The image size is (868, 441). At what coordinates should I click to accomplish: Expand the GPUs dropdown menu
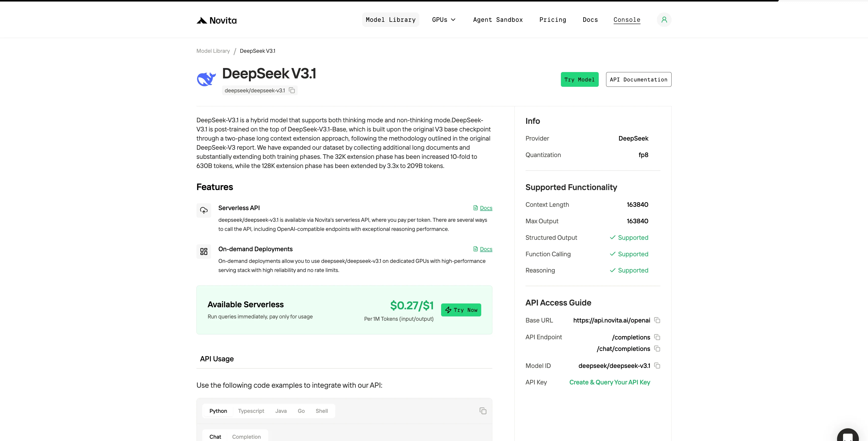[x=444, y=20]
